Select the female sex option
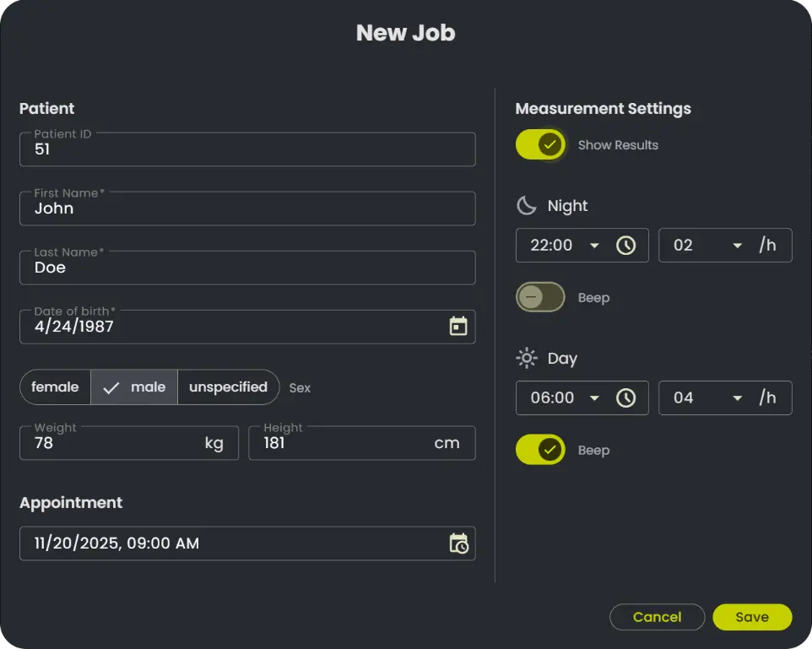This screenshot has width=812, height=649. [55, 387]
